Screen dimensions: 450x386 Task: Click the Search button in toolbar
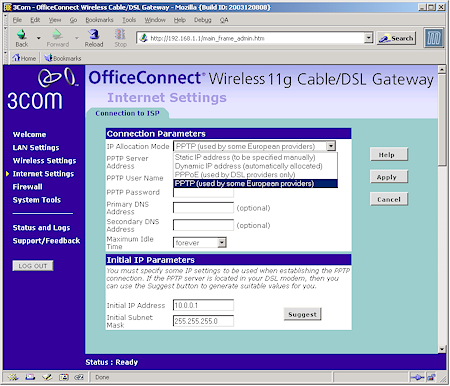[396, 38]
